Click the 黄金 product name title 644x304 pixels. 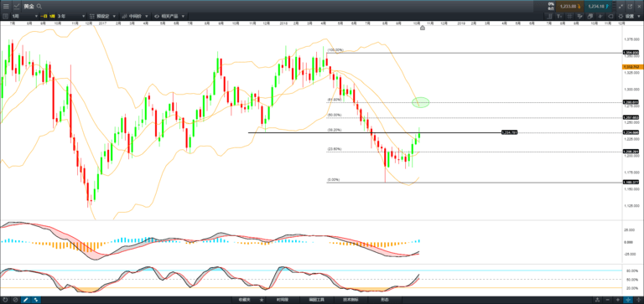click(x=29, y=6)
